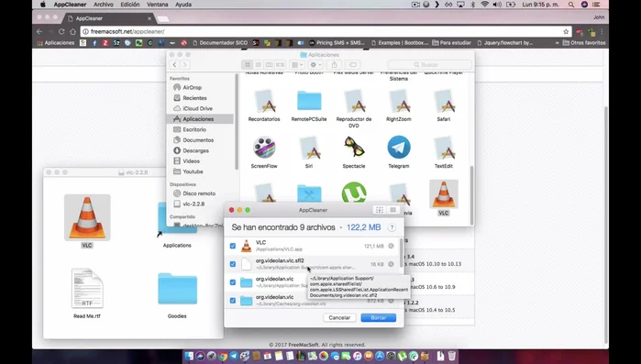Open the Goodies folder
Viewport: 641px width, 364px height.
coord(177,289)
